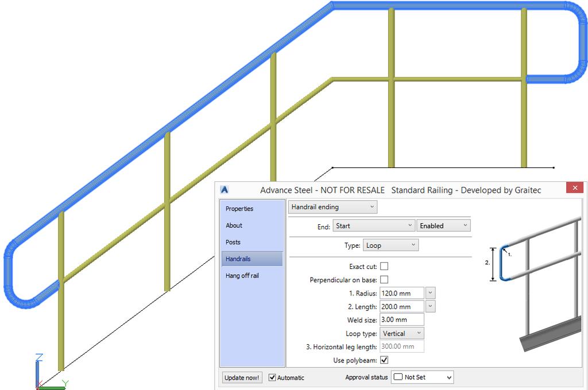Expand the Radius value dropdown arrow
Viewport: 588px width, 390px height.
point(431,293)
